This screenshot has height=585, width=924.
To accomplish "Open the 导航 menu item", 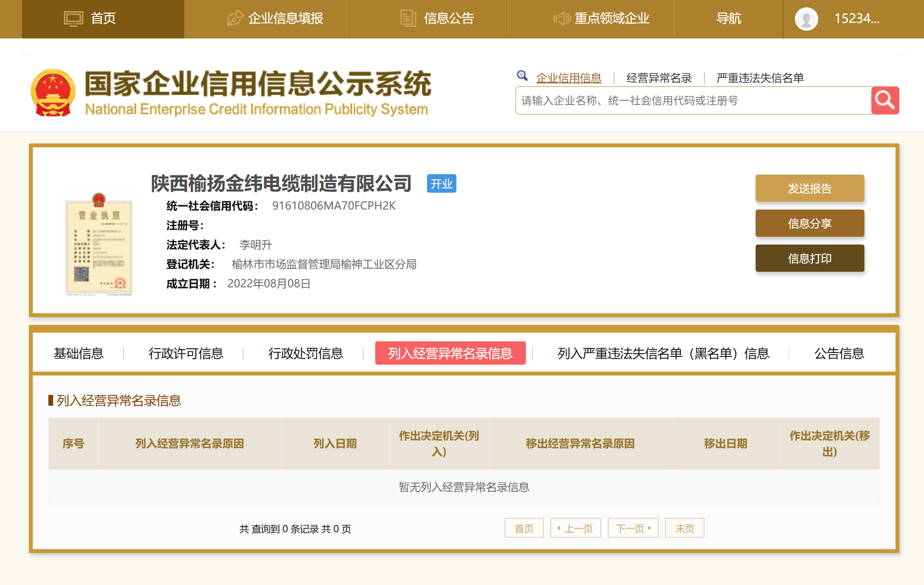I will tap(728, 19).
